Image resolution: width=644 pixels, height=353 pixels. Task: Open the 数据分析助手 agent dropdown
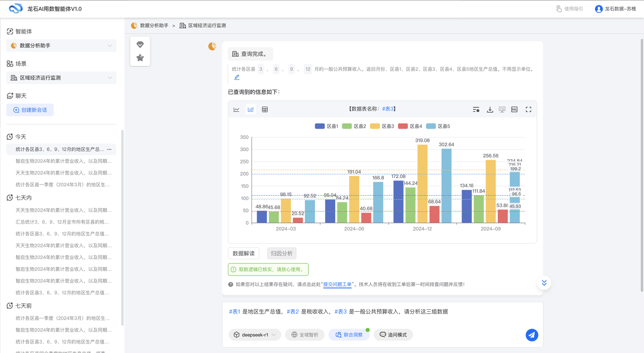point(62,46)
